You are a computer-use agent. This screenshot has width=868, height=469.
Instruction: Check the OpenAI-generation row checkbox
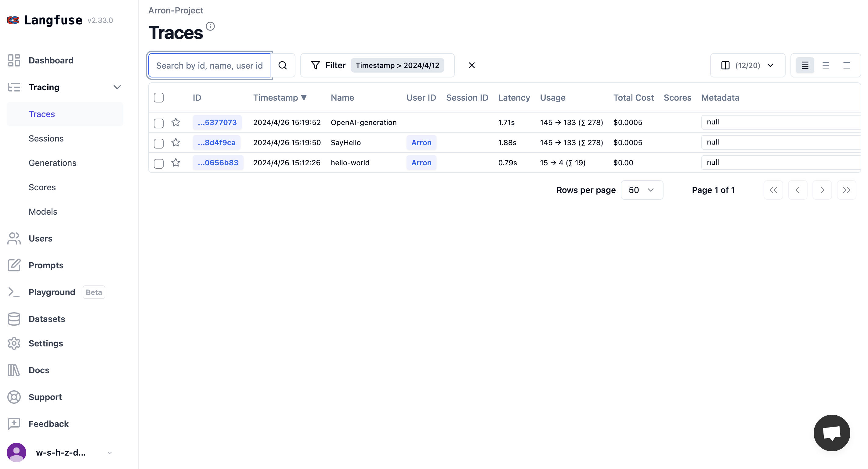[159, 123]
